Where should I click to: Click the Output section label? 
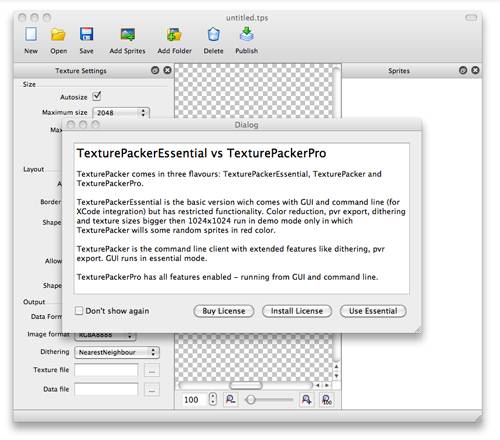click(x=34, y=302)
